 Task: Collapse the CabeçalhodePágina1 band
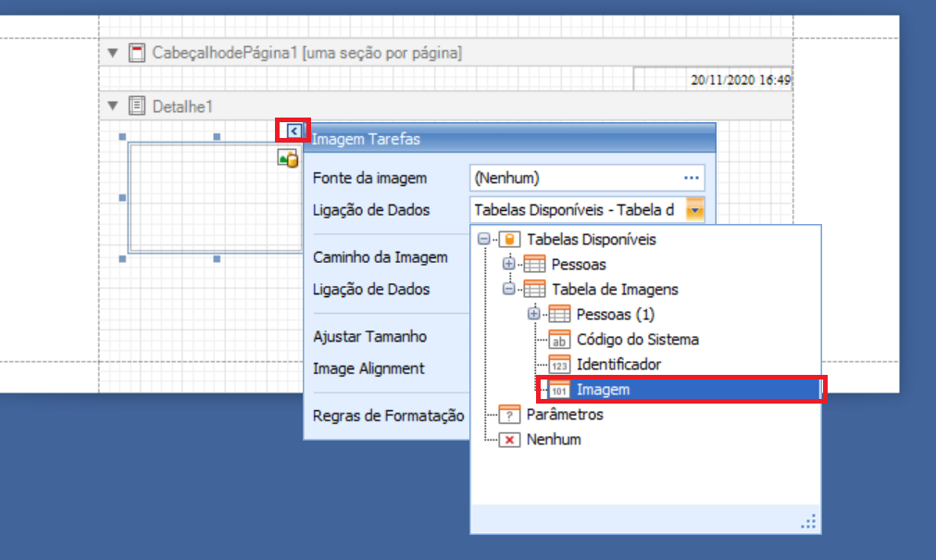(114, 53)
